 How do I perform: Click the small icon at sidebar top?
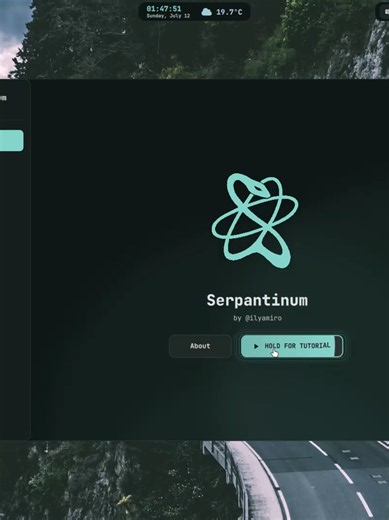3,98
